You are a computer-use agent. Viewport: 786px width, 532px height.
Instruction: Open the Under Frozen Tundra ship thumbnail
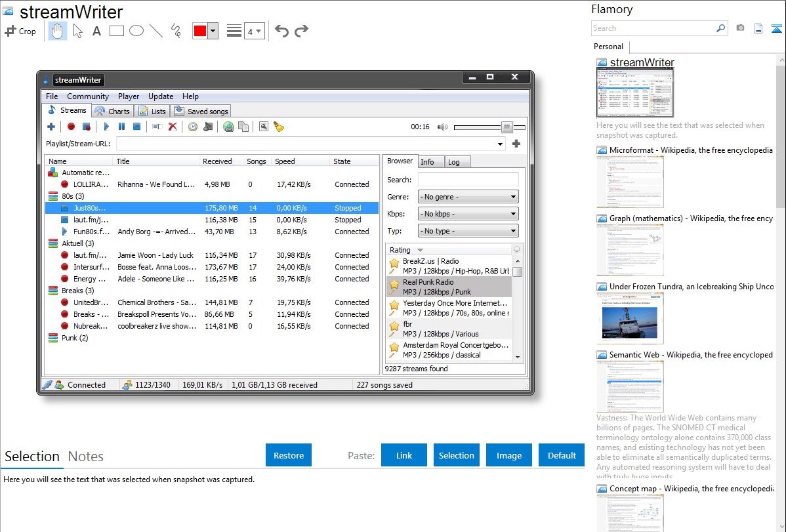pos(630,318)
